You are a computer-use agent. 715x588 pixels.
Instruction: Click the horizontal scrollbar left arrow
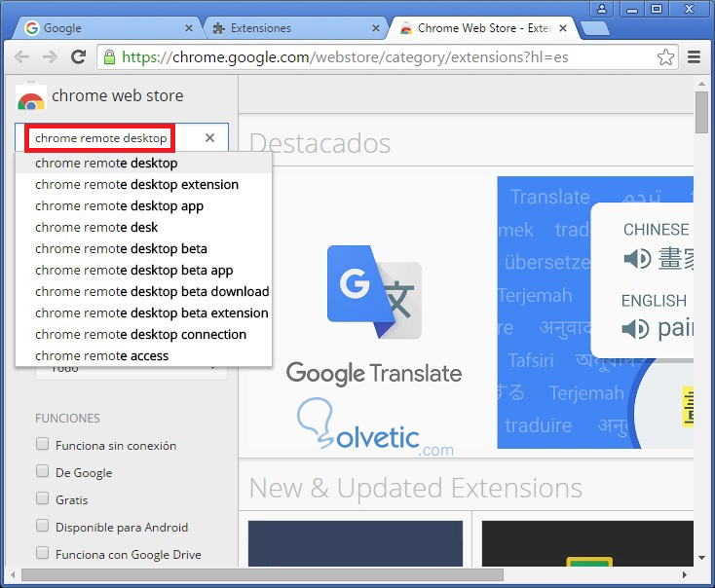coord(13,574)
